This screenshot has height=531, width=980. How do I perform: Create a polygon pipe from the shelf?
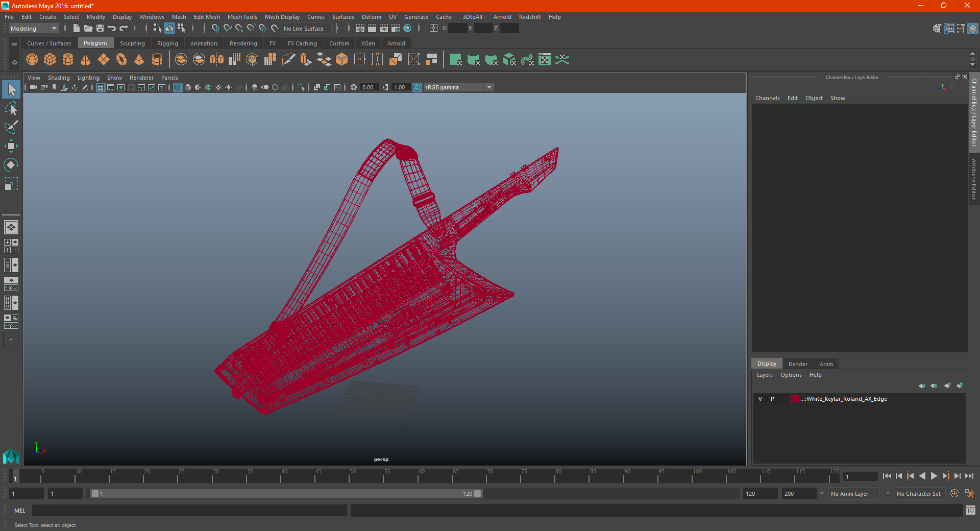(157, 60)
